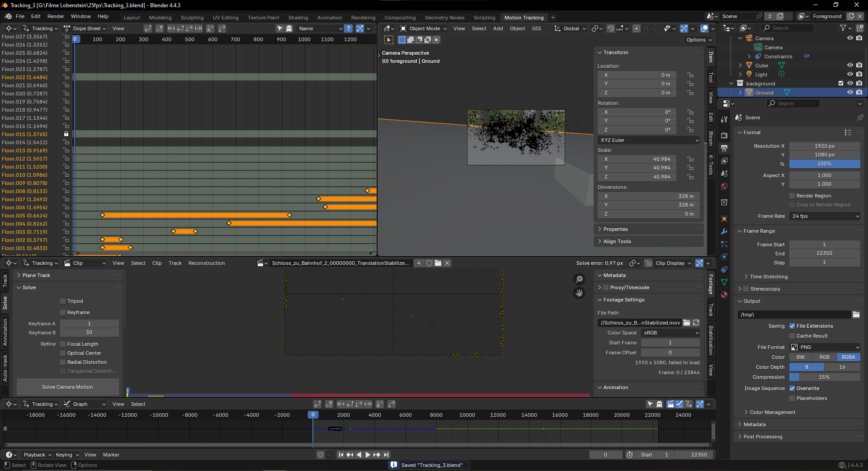Open the footage file browser folder icon
Screen dimensions: 868x471
687,323
